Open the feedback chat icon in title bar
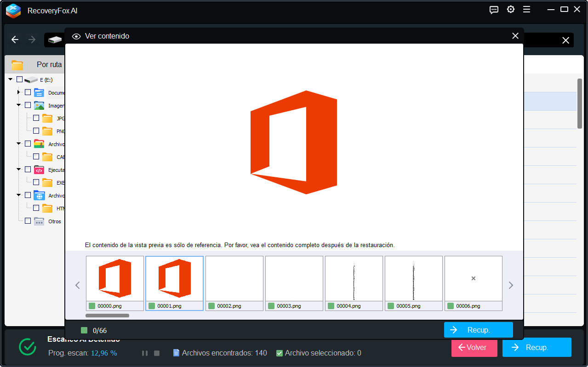 [x=494, y=10]
